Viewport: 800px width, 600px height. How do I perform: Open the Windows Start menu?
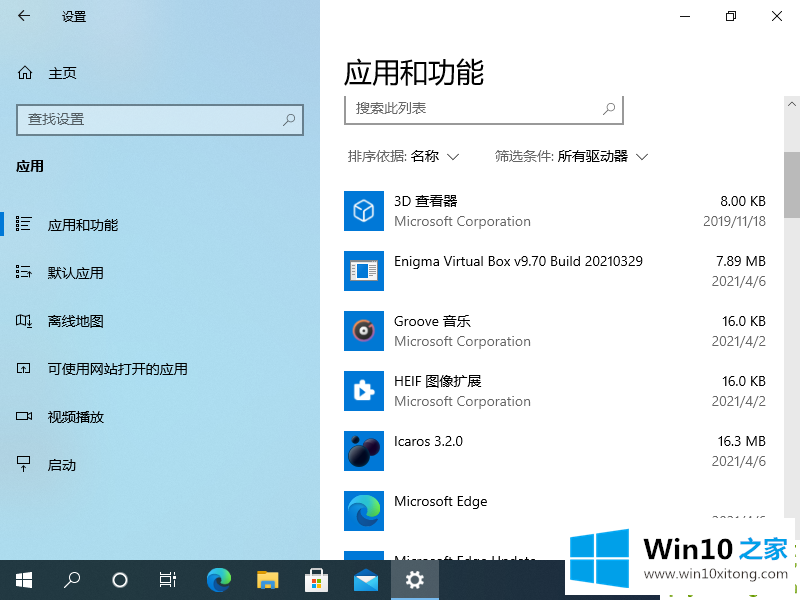click(24, 580)
